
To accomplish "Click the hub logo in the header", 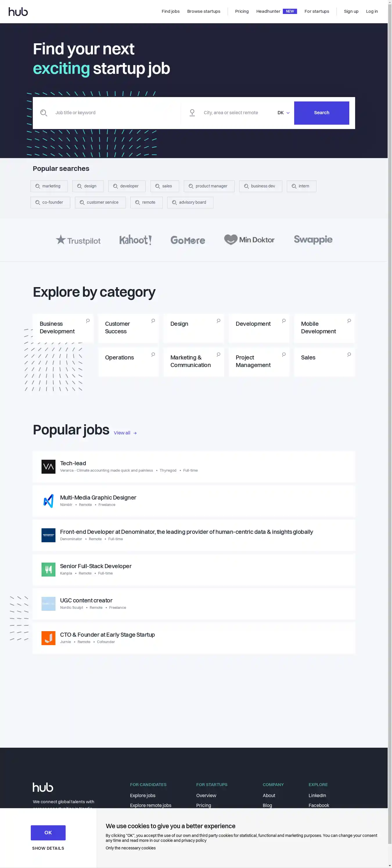I will 18,11.
